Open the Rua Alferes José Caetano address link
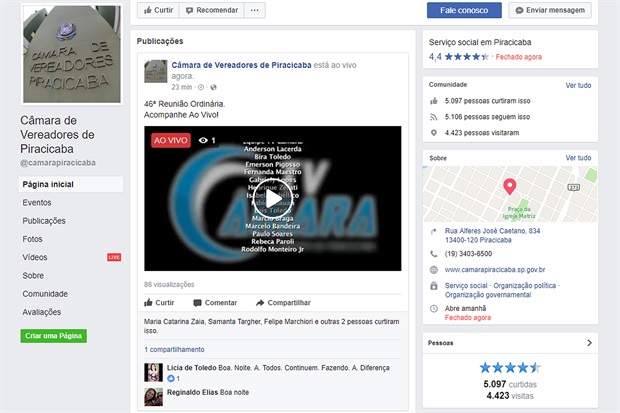 coord(492,235)
